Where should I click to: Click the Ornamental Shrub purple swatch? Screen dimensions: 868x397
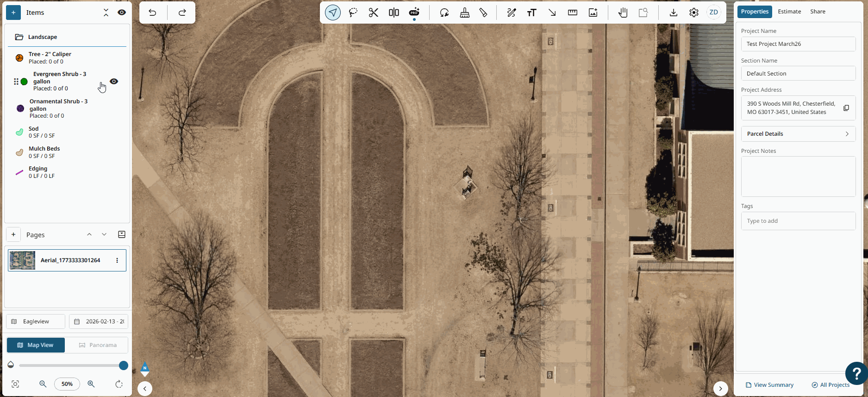click(20, 108)
